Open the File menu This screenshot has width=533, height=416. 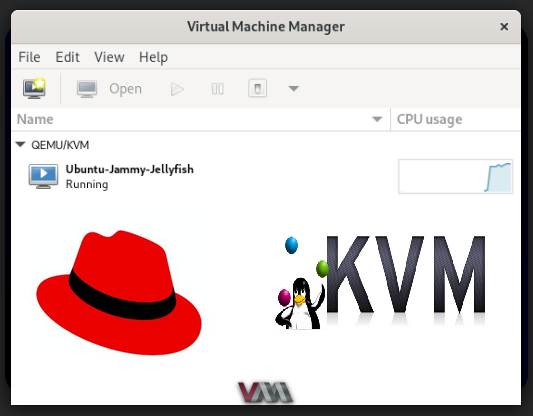coord(29,57)
